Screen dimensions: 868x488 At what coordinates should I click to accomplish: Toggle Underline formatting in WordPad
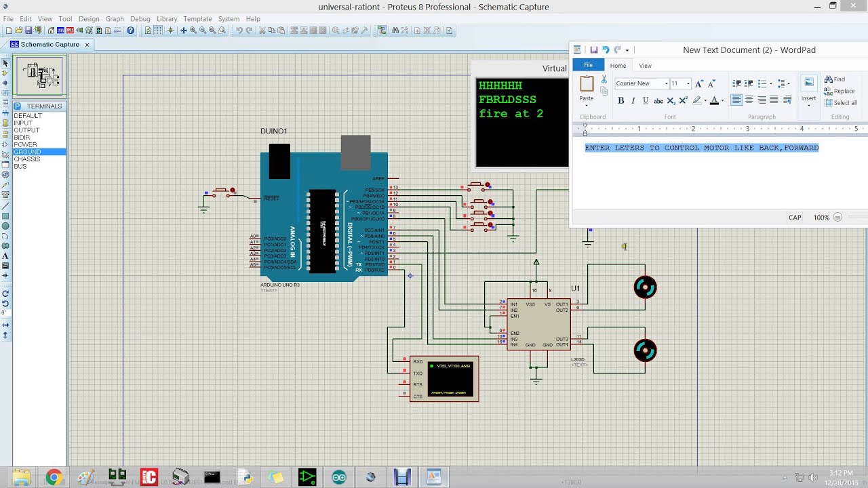click(x=646, y=100)
